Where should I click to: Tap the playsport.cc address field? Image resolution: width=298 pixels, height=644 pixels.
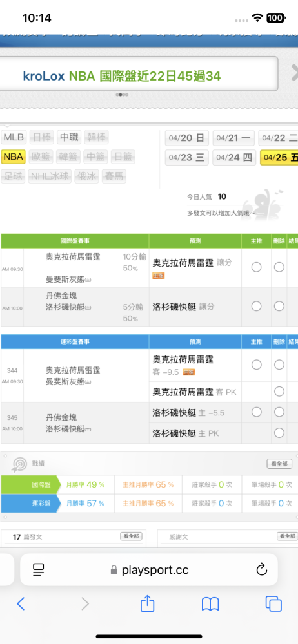tap(149, 569)
